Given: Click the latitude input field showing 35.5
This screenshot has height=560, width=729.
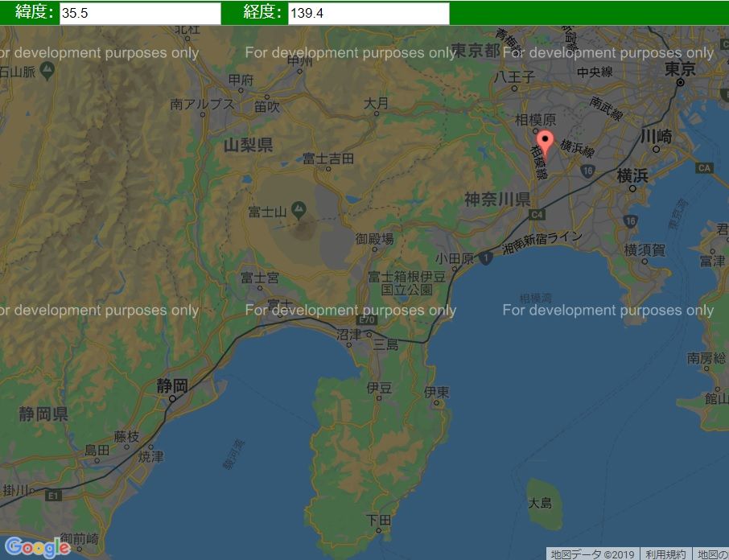Looking at the screenshot, I should tap(140, 14).
